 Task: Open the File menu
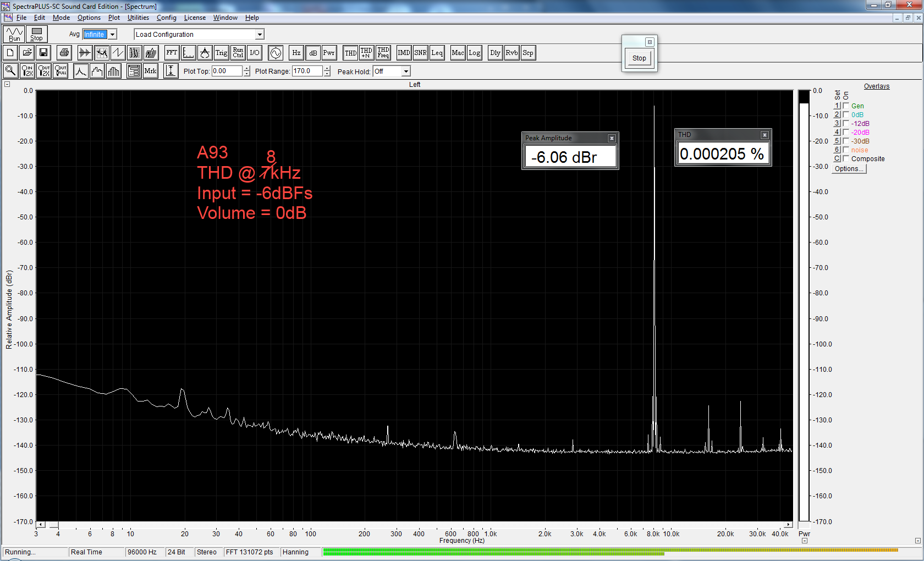tap(21, 18)
